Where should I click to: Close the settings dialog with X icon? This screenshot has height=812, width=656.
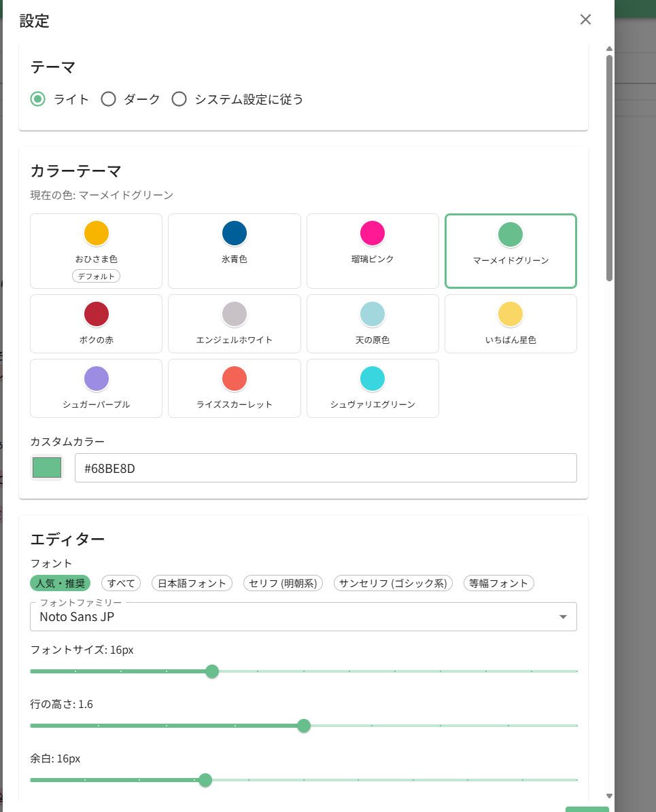pyautogui.click(x=585, y=20)
